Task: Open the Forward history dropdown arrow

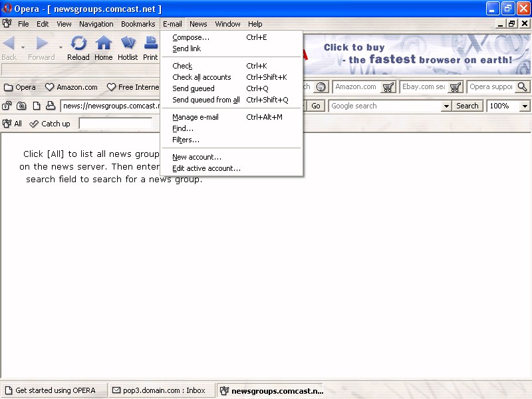Action: [x=61, y=47]
